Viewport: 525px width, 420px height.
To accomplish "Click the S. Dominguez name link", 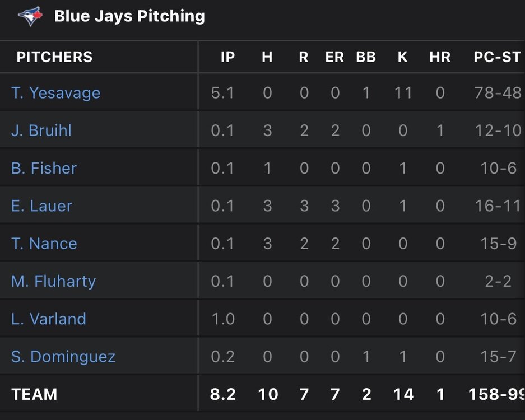I will [x=63, y=357].
